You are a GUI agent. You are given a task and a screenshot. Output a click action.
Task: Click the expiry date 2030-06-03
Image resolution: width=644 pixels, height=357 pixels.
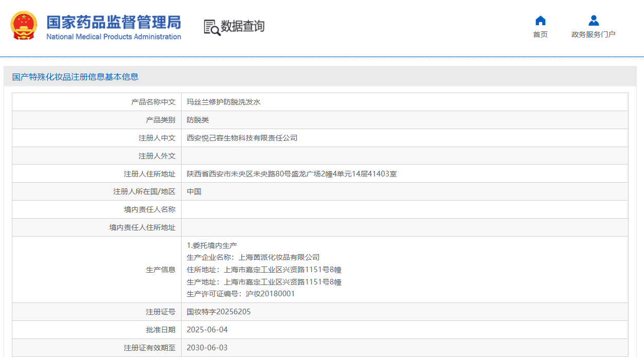click(207, 348)
